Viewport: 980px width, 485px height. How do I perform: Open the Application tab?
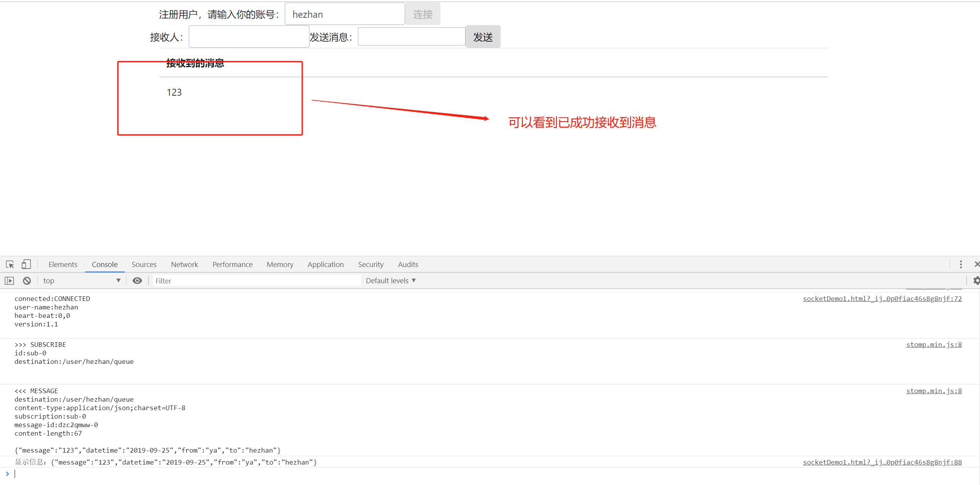click(x=326, y=264)
